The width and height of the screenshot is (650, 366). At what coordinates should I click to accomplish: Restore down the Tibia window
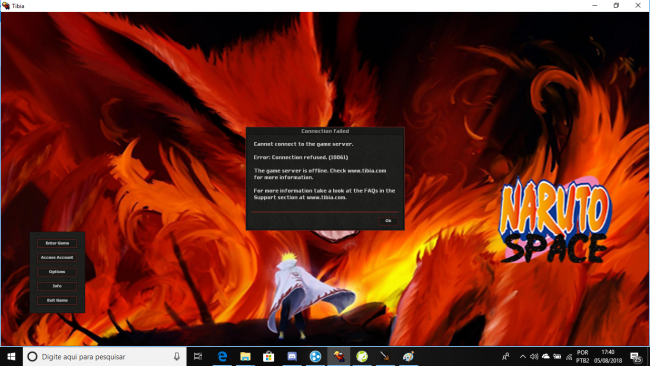pyautogui.click(x=616, y=5)
